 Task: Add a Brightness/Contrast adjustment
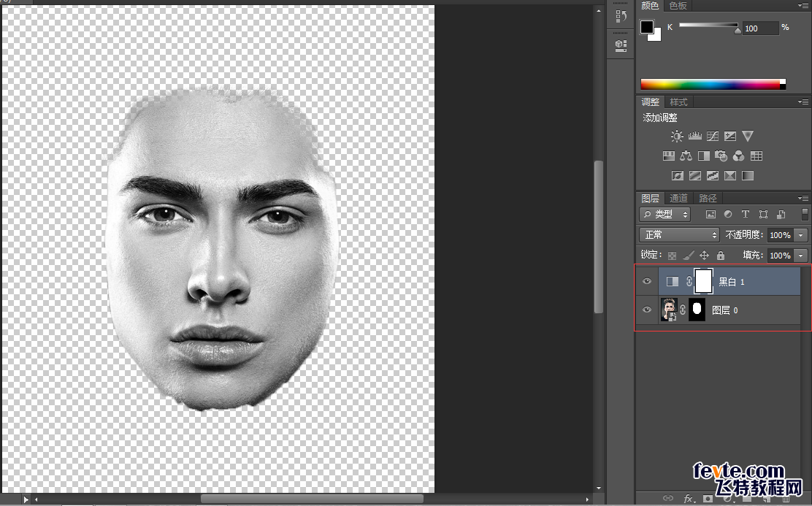click(x=677, y=137)
